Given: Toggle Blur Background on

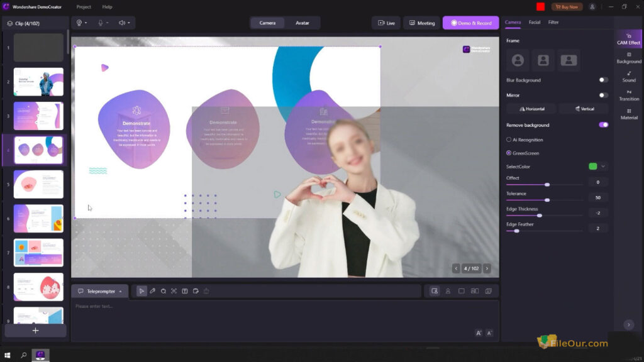Looking at the screenshot, I should [x=603, y=80].
